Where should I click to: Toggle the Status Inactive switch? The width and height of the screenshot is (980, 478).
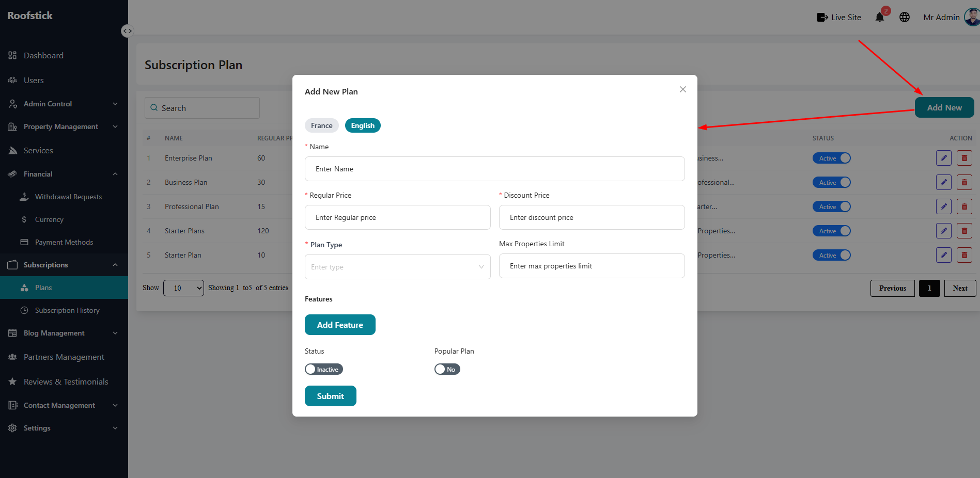(324, 369)
